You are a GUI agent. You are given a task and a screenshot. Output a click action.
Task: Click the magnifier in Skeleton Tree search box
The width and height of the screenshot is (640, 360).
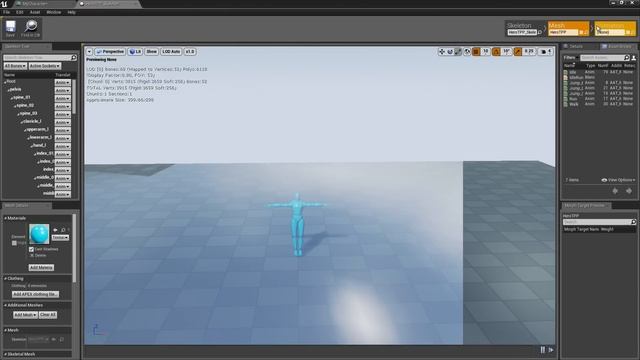tap(73, 58)
